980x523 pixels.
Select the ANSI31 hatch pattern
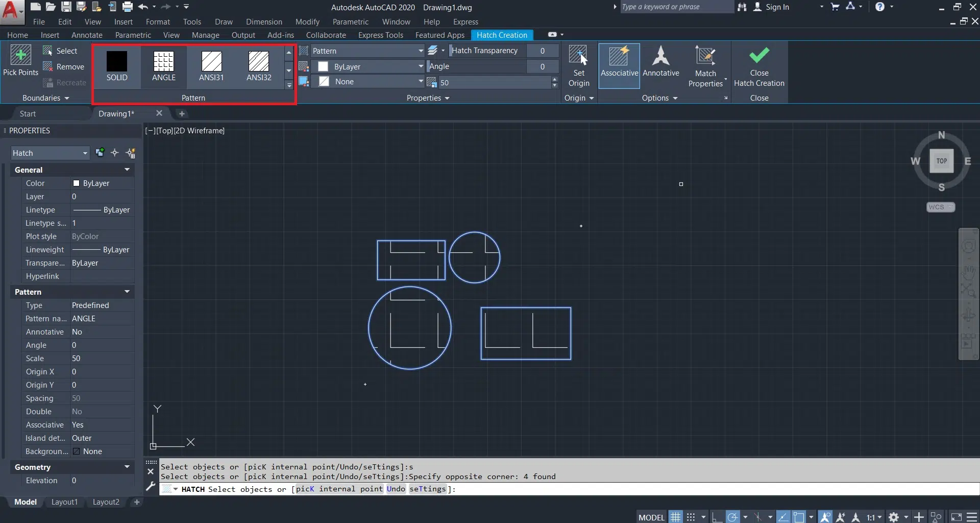(211, 62)
